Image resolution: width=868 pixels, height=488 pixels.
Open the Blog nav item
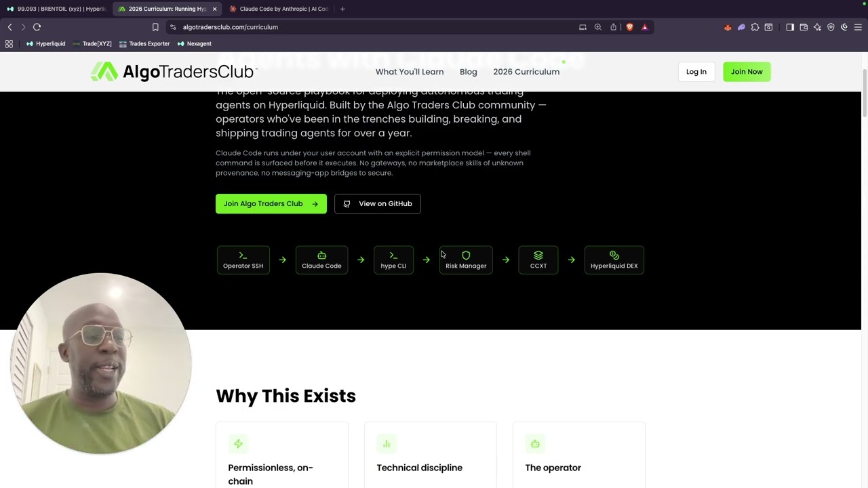(469, 72)
